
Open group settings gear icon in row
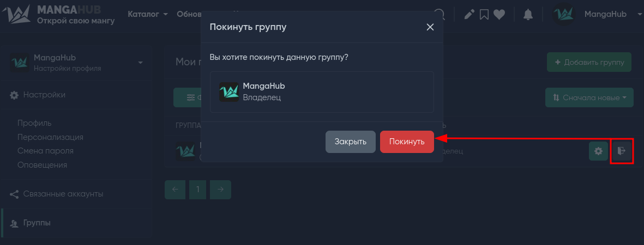tap(598, 151)
